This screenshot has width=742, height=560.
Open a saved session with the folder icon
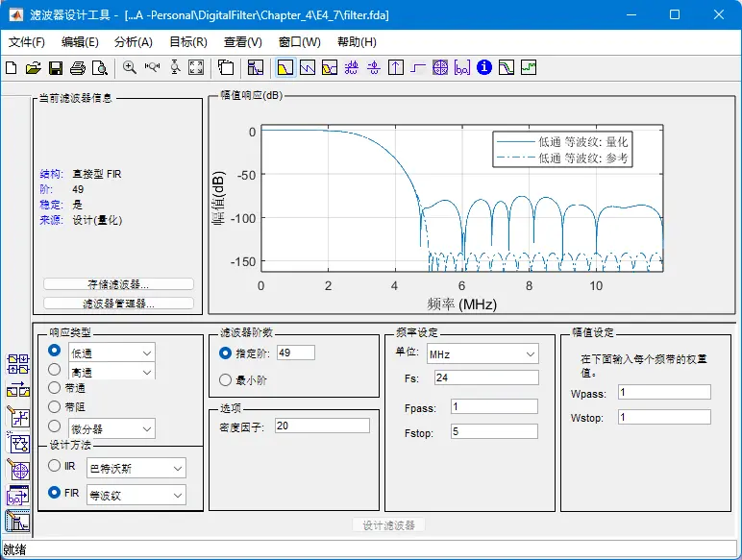tap(33, 67)
